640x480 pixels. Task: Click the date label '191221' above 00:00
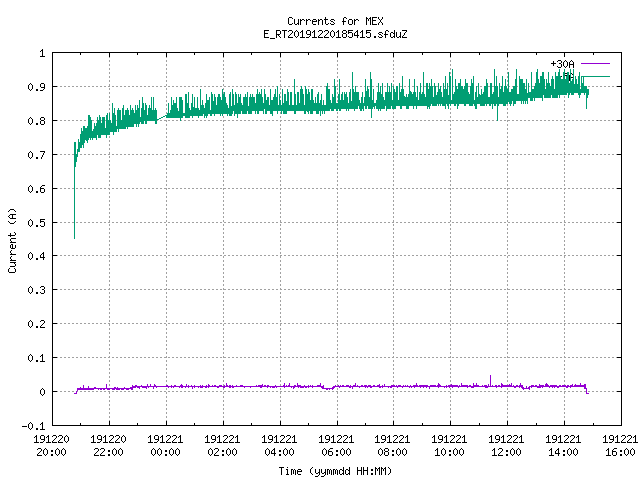165,439
